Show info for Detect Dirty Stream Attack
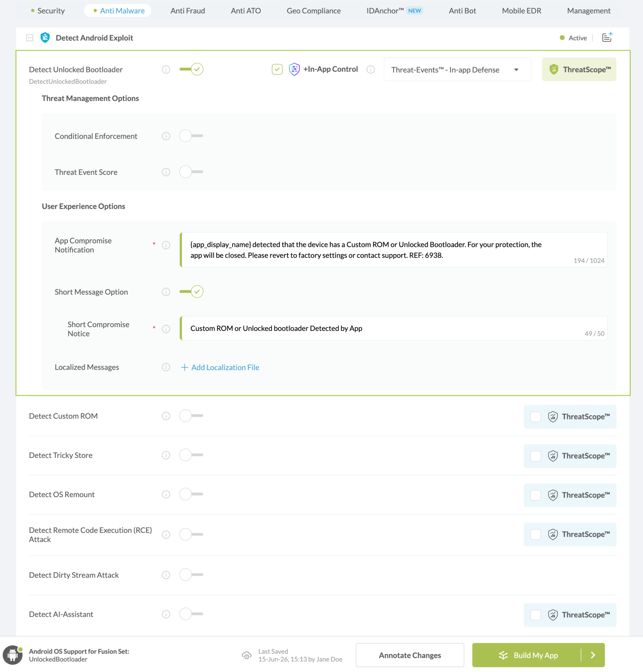643x672 pixels. pyautogui.click(x=166, y=575)
